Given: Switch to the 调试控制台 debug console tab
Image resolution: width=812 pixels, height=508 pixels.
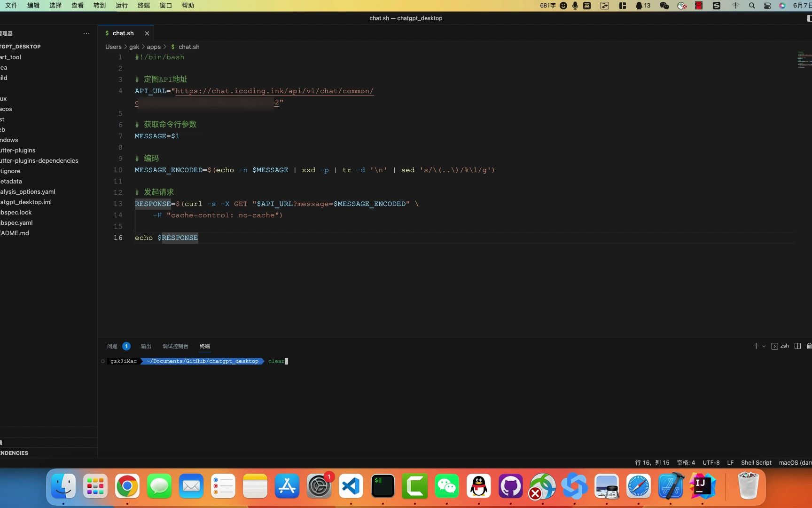Looking at the screenshot, I should click(175, 346).
